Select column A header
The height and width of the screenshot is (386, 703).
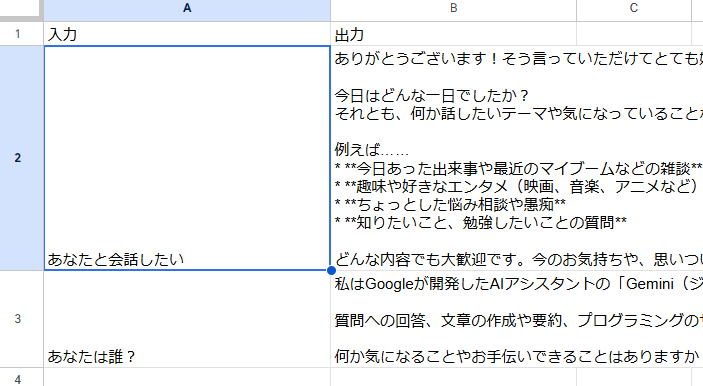pyautogui.click(x=187, y=8)
